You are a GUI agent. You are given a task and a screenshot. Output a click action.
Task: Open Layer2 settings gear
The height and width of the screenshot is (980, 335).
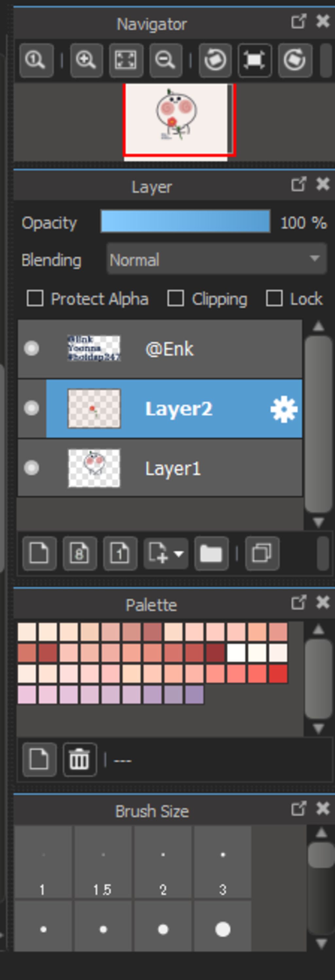[x=284, y=409]
